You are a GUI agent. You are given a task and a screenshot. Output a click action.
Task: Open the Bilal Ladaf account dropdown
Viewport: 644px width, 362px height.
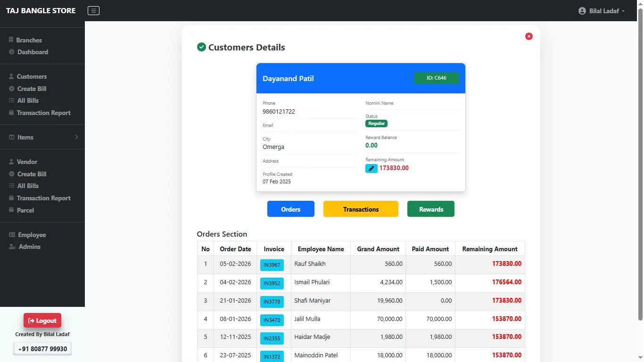click(x=601, y=10)
